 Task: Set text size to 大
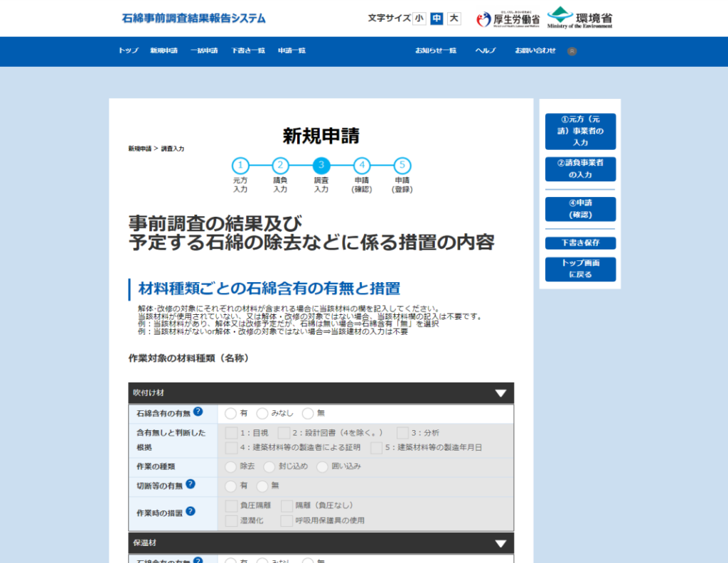pyautogui.click(x=454, y=18)
